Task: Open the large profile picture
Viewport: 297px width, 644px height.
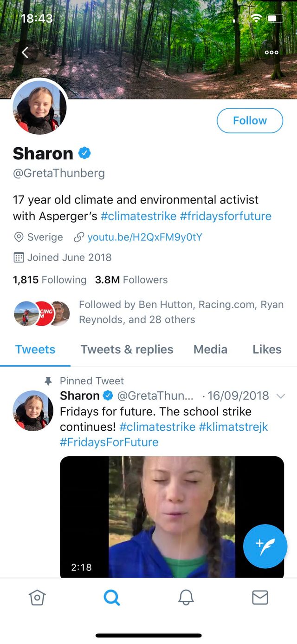Action: coord(40,108)
